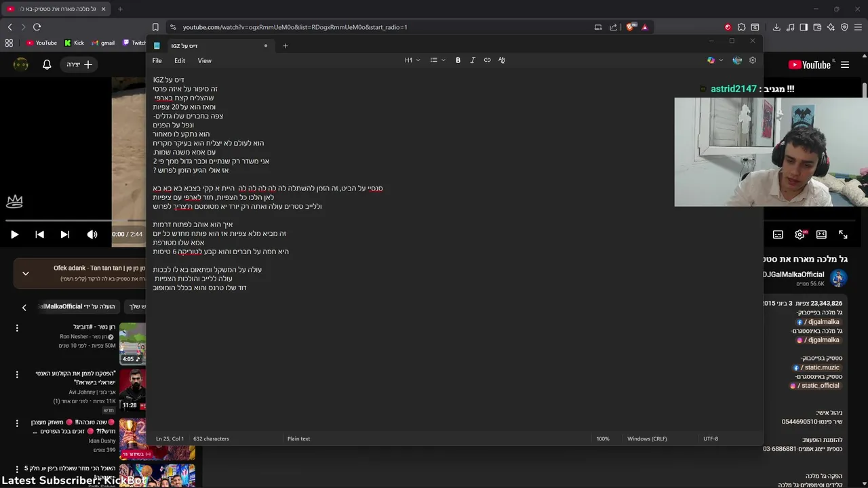Screen dimensions: 868x488
Task: Open the Brave VPN shield icon
Action: [x=844, y=27]
